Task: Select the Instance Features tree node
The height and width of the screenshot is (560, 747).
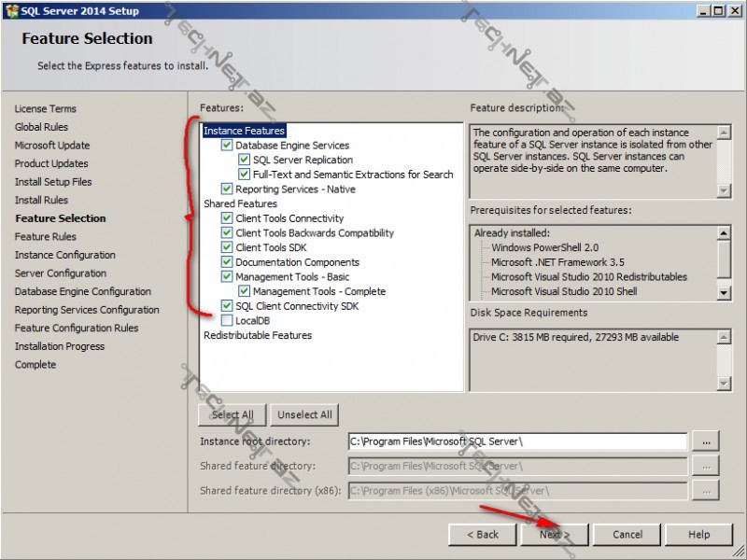Action: [x=244, y=131]
